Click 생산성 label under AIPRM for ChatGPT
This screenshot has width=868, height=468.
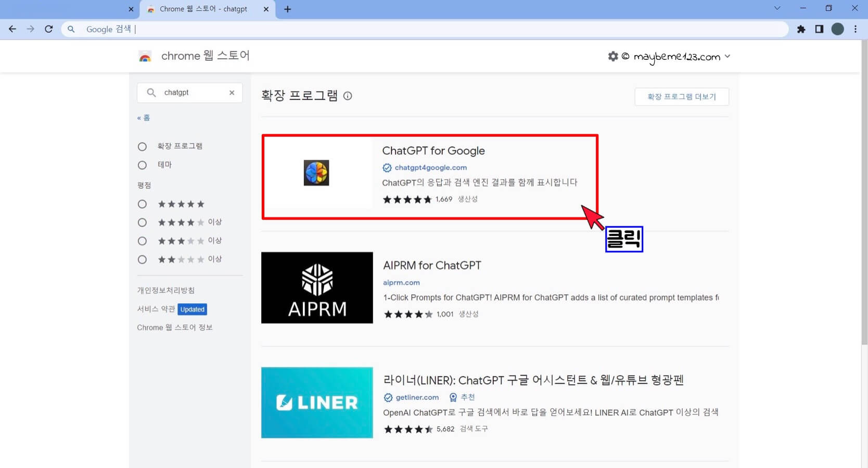(x=468, y=314)
